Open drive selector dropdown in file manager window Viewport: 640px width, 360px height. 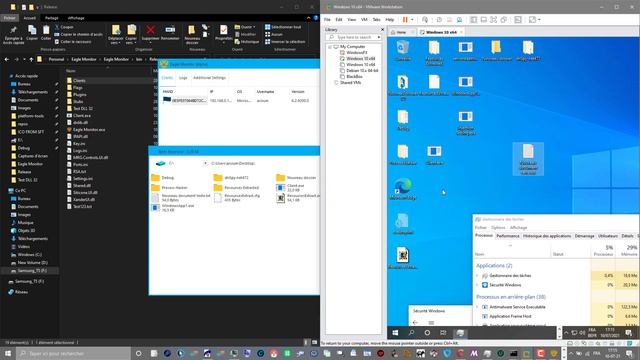pos(205,163)
